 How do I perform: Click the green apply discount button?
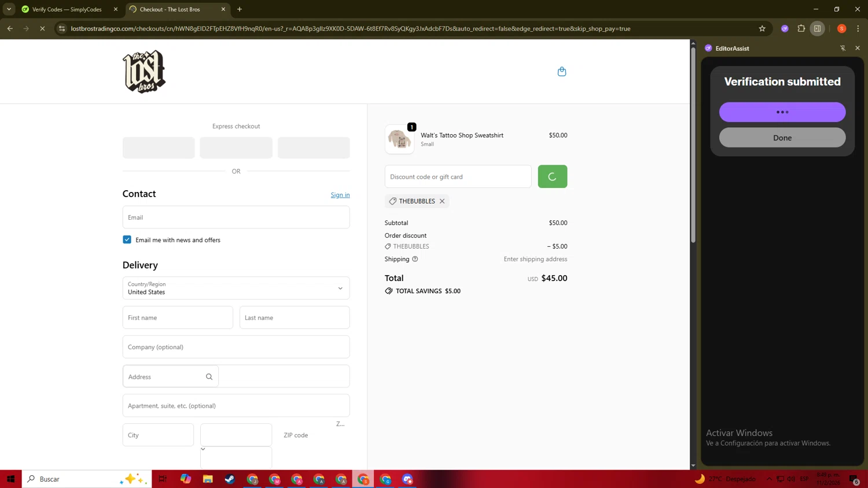click(553, 176)
